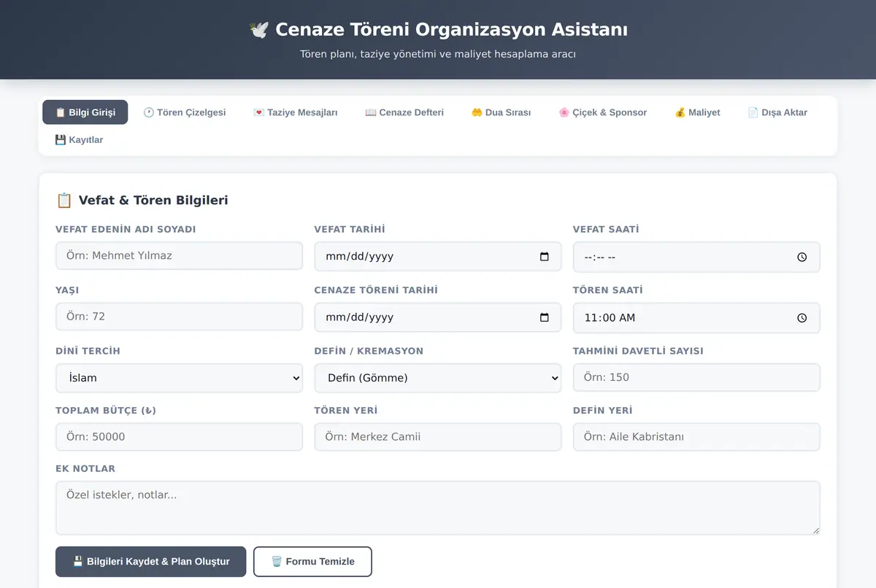Click the Formu Temizle button
This screenshot has height=588, width=876.
(312, 562)
